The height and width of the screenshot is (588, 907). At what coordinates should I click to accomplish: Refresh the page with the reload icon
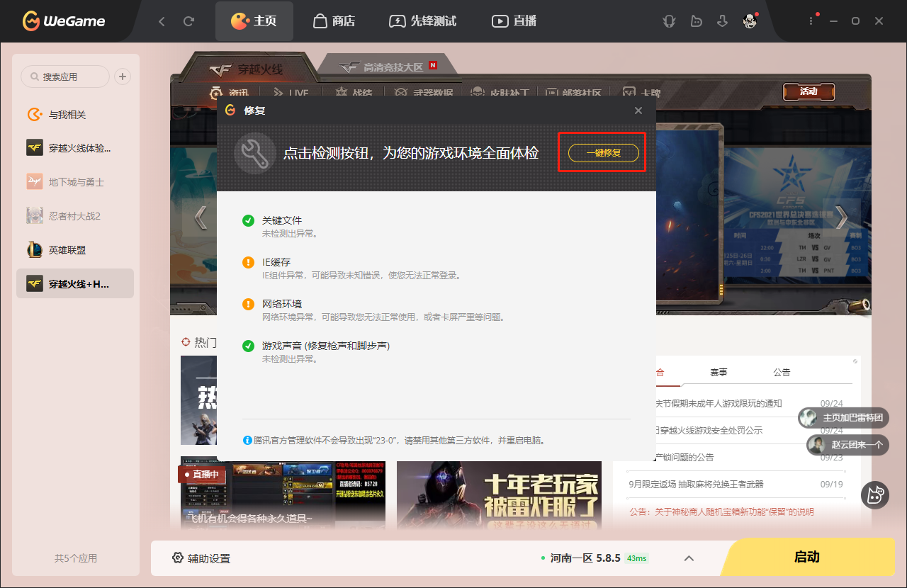tap(188, 21)
